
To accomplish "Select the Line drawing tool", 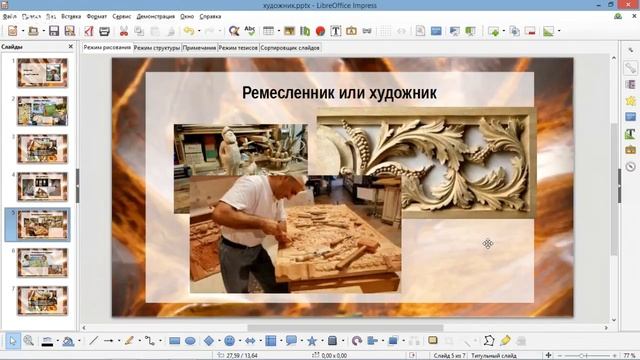I will 93,340.
